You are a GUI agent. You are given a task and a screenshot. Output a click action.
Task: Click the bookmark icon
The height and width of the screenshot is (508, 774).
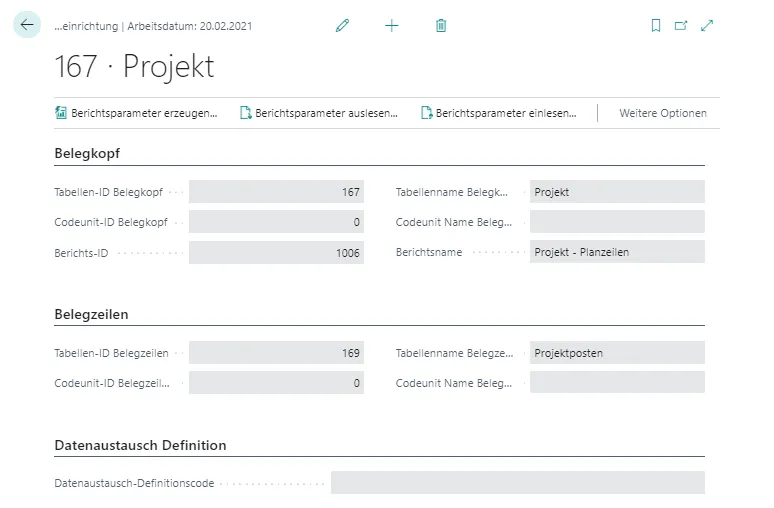tap(656, 26)
